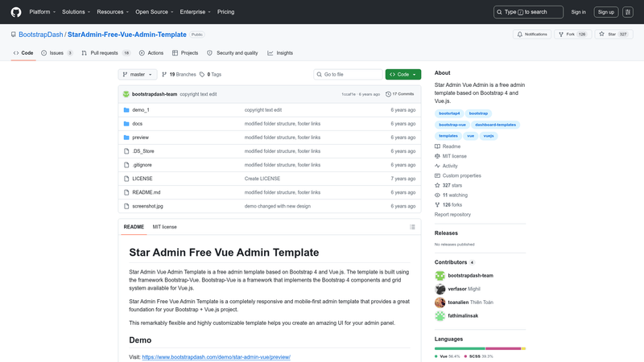View the 19 Branches link

click(x=179, y=74)
